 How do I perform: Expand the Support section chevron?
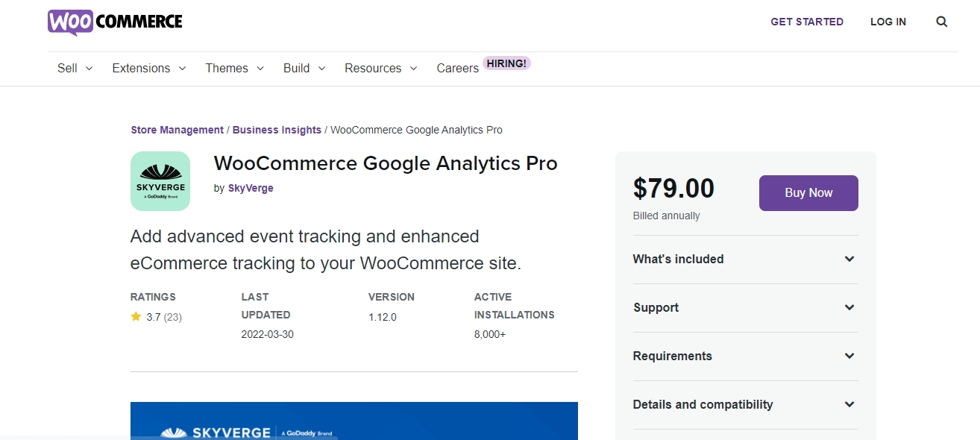pos(849,307)
